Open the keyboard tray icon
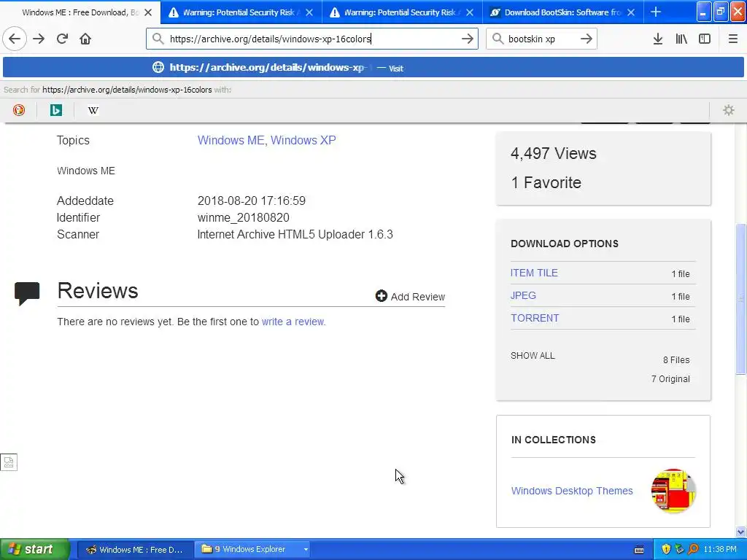The height and width of the screenshot is (560, 747). (639, 550)
